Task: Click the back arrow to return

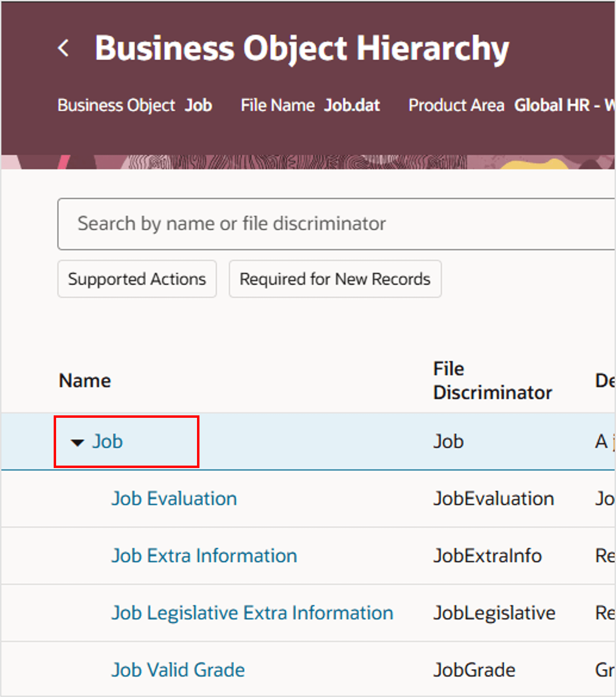Action: (64, 48)
